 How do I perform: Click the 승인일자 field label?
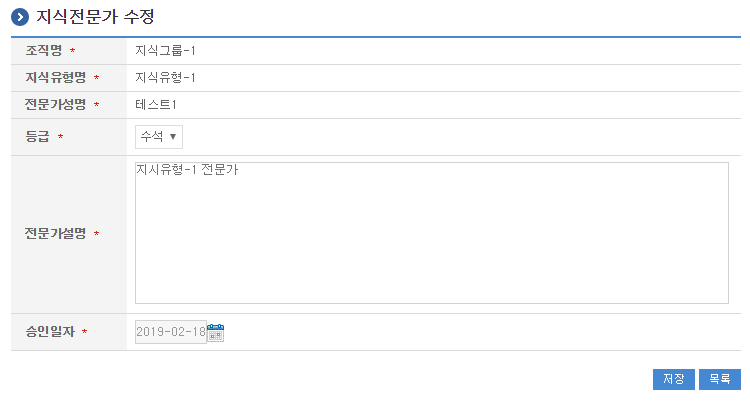coord(49,331)
